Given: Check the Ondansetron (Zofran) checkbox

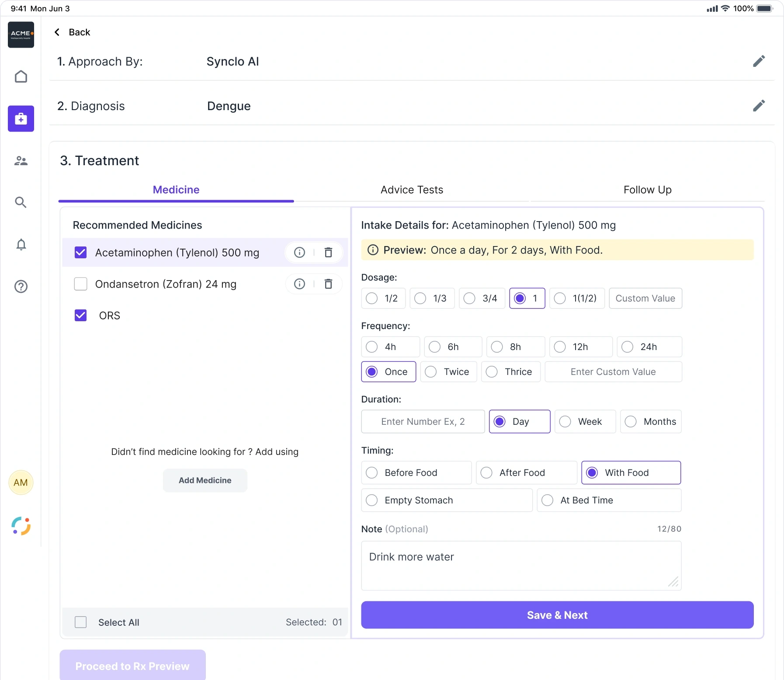Looking at the screenshot, I should (x=81, y=284).
